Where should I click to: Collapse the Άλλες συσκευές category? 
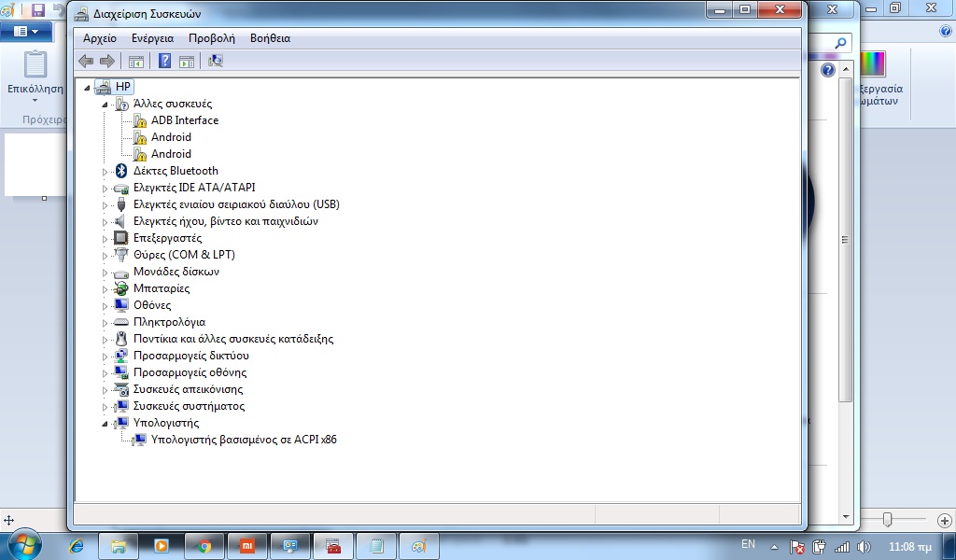(105, 105)
